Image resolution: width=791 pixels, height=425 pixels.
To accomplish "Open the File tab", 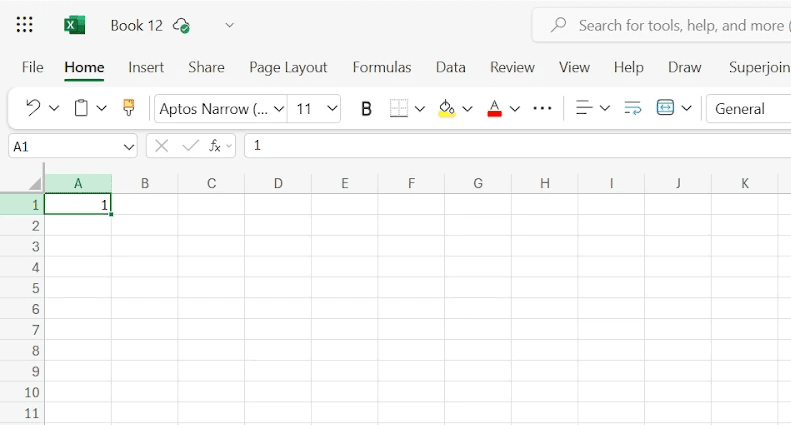I will [x=32, y=67].
